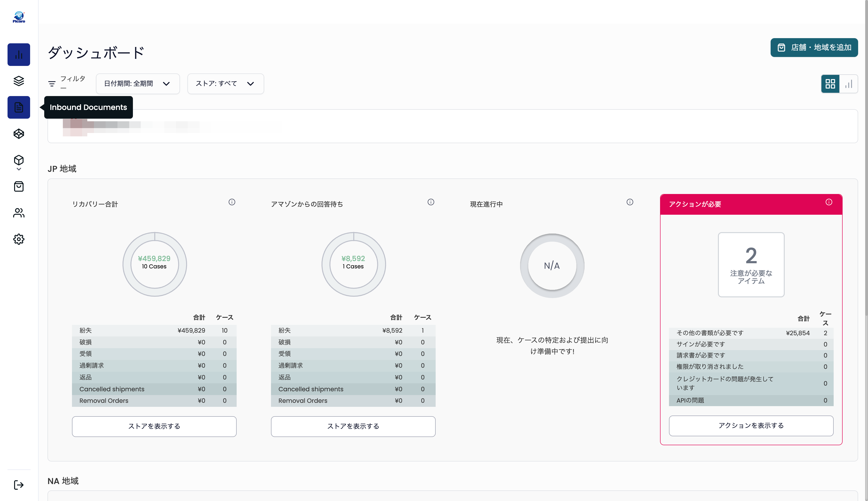Click 店舗・地域を追加 button
Screen dimensions: 868x501
click(814, 48)
